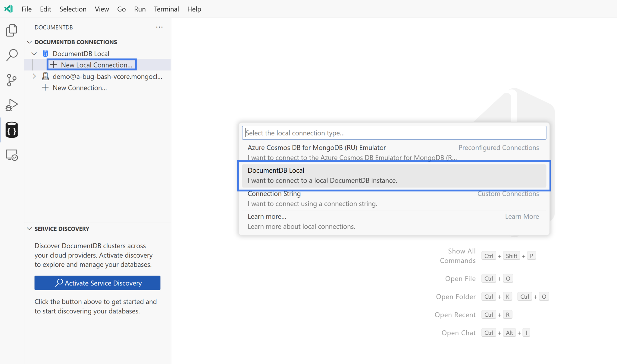Select the DocumentDB extension icon in the activity bar
The image size is (617, 364).
click(11, 130)
